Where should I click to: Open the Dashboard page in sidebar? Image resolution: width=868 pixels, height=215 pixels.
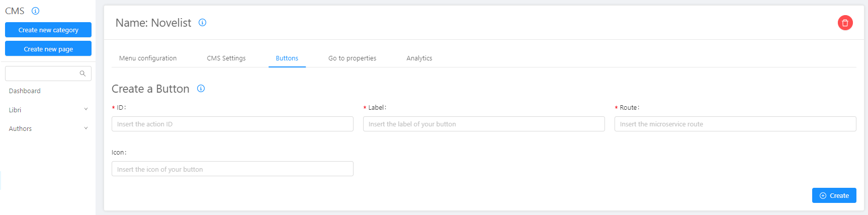click(x=25, y=91)
